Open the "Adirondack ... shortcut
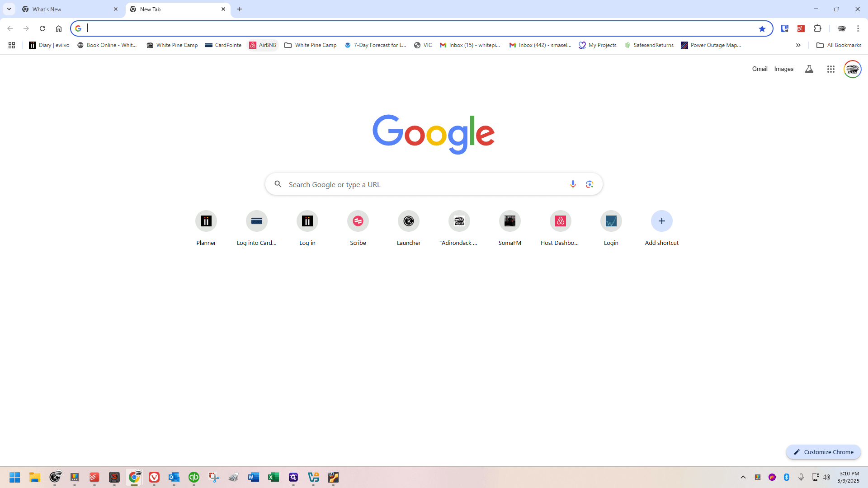The height and width of the screenshot is (488, 868). click(x=459, y=229)
